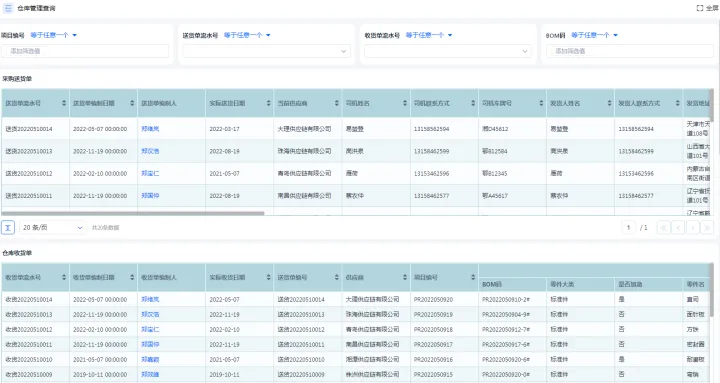Image resolution: width=720 pixels, height=383 pixels.
Task: Sort by 送货单流水号 column arrows
Action: [64, 103]
